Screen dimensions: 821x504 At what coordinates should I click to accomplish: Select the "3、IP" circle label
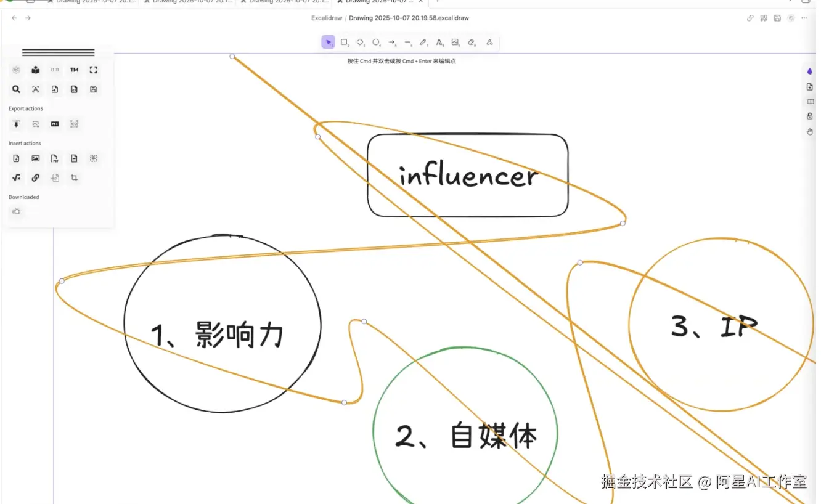click(714, 326)
